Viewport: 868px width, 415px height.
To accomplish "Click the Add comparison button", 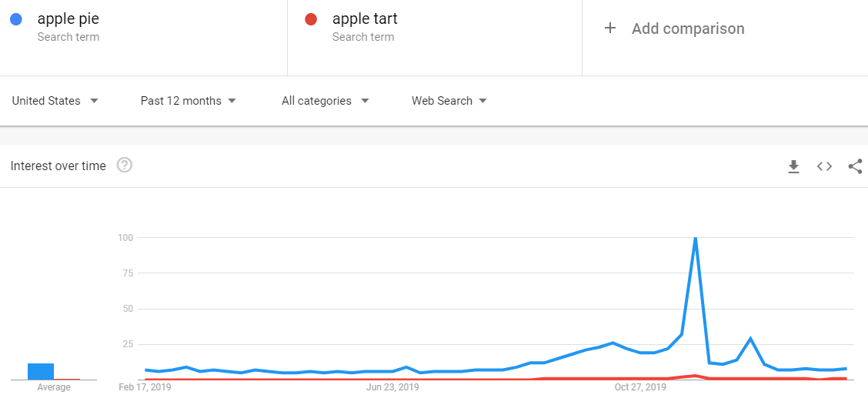I will (x=674, y=28).
